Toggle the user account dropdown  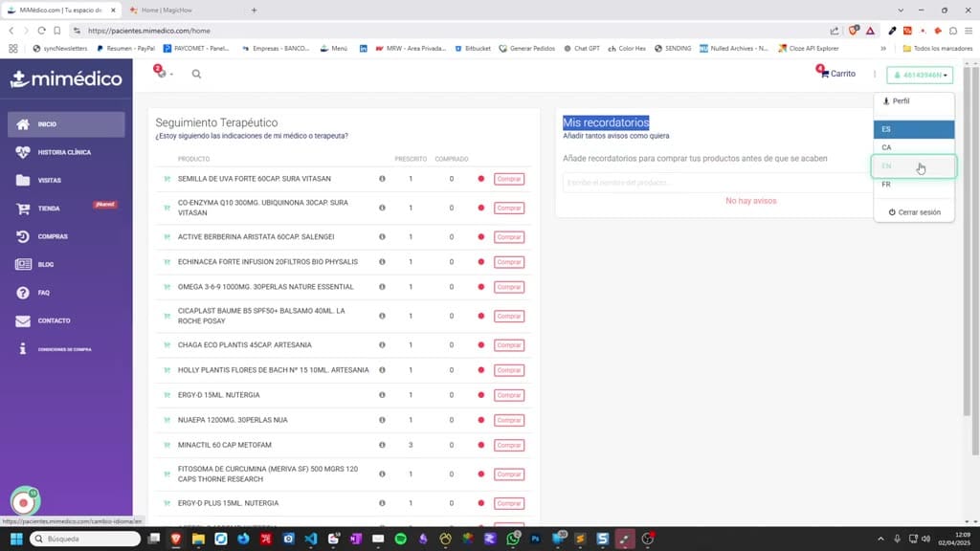[920, 75]
